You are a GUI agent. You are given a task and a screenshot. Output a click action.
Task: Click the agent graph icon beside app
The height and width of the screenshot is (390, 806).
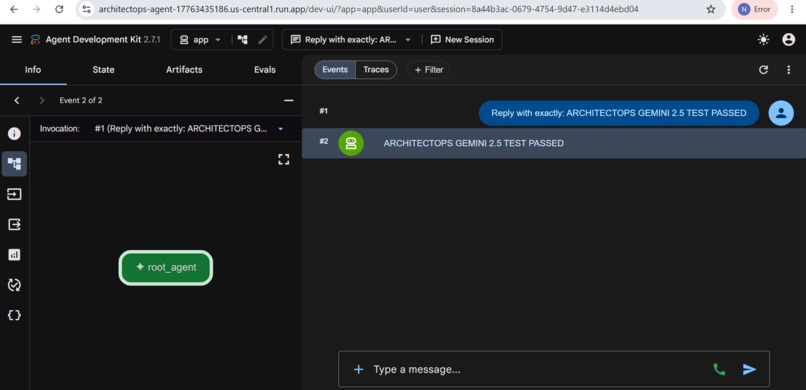point(243,40)
